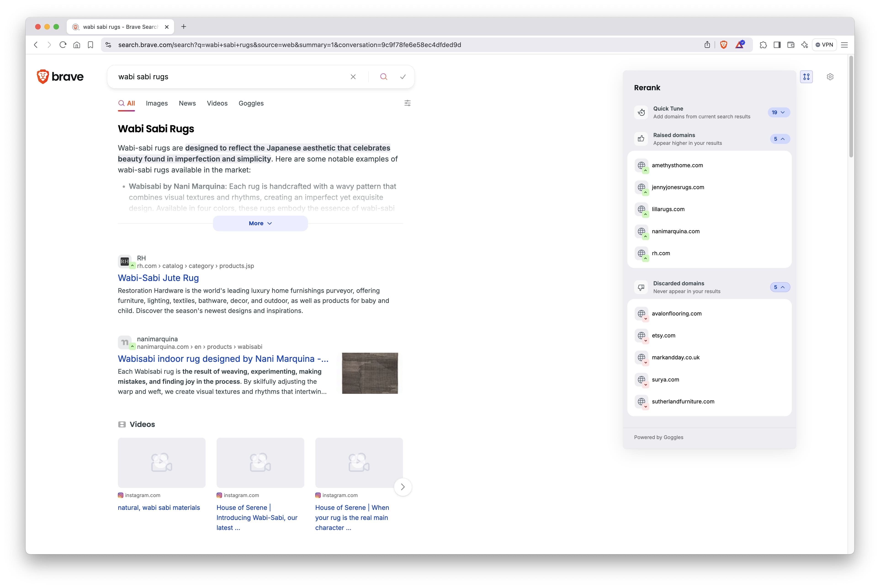
Task: Expand summary with More button
Action: tap(260, 223)
